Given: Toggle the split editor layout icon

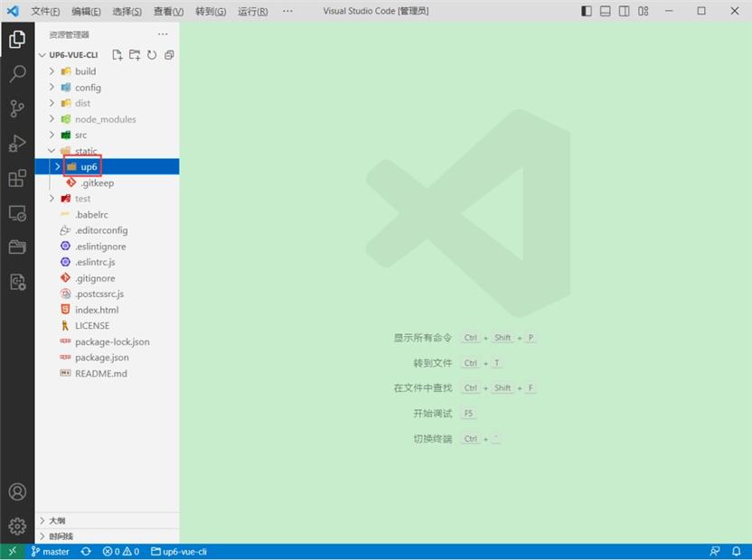Looking at the screenshot, I should coord(625,11).
